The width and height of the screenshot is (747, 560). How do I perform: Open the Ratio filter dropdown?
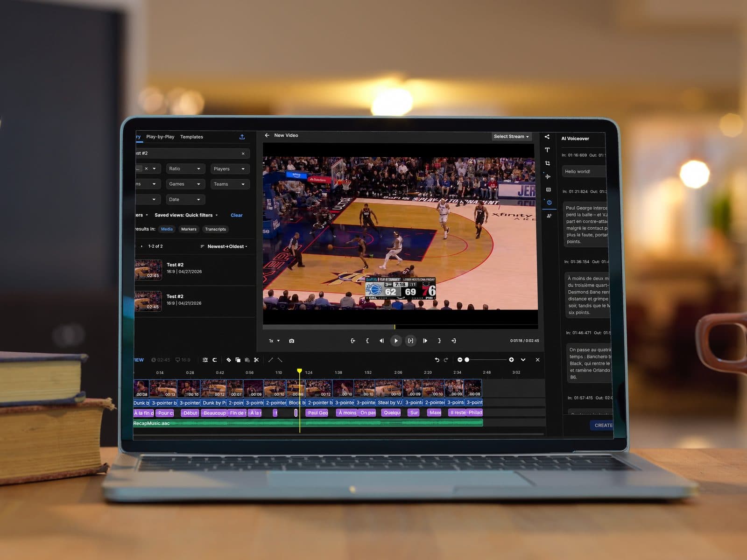coord(185,168)
